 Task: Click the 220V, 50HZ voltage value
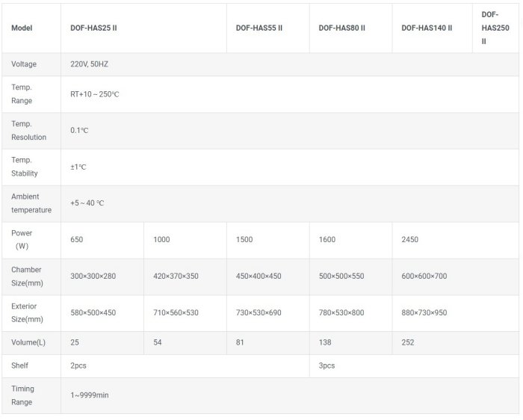89,64
